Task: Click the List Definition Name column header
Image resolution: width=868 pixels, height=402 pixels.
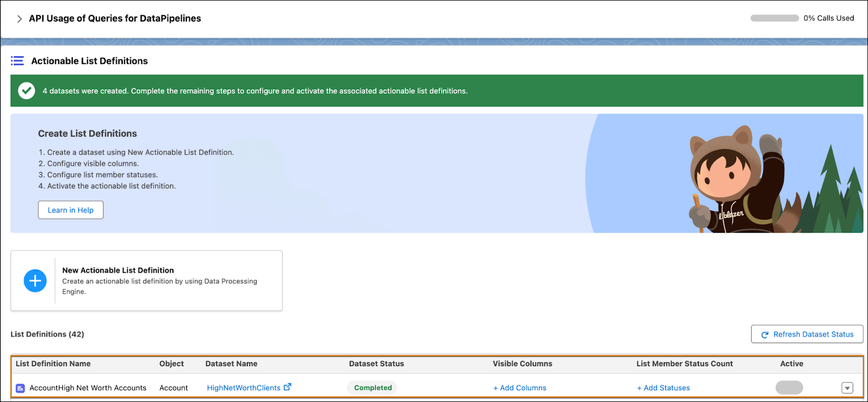Action: [x=53, y=363]
